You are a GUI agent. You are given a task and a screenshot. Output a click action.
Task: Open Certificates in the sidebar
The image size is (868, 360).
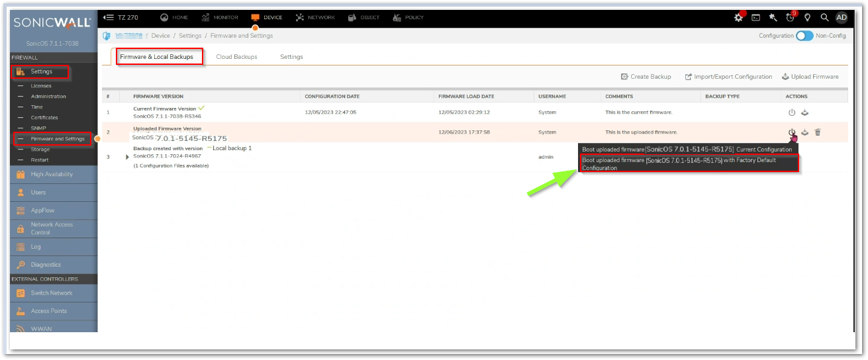pos(44,118)
